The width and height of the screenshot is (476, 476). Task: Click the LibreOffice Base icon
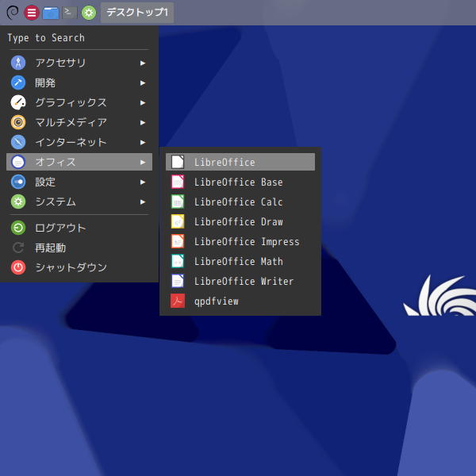coord(178,182)
